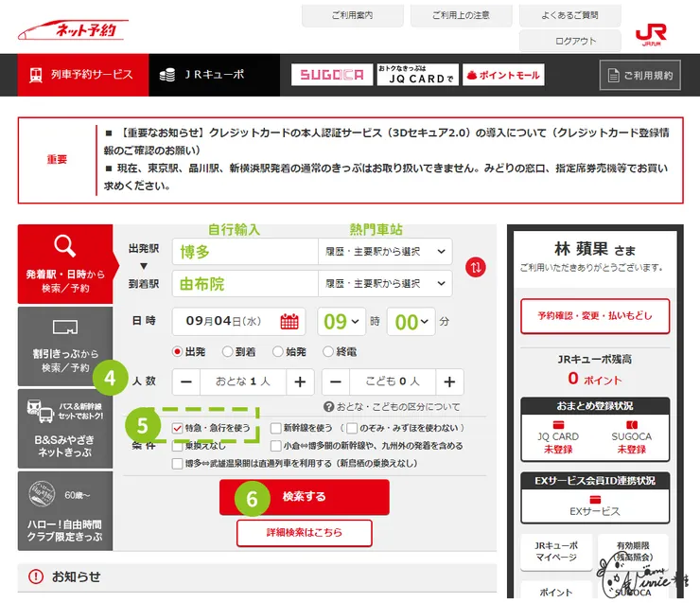Click the bus and train icon
The image size is (700, 603).
(x=40, y=411)
